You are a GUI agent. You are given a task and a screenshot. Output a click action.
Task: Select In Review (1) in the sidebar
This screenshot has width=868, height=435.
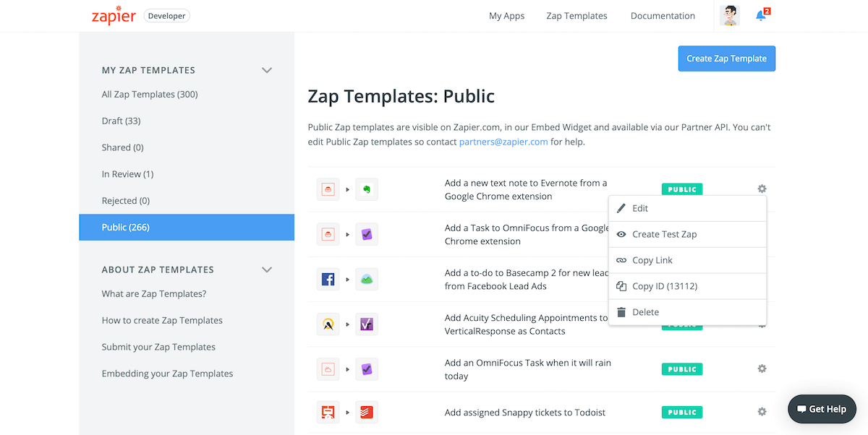(128, 174)
